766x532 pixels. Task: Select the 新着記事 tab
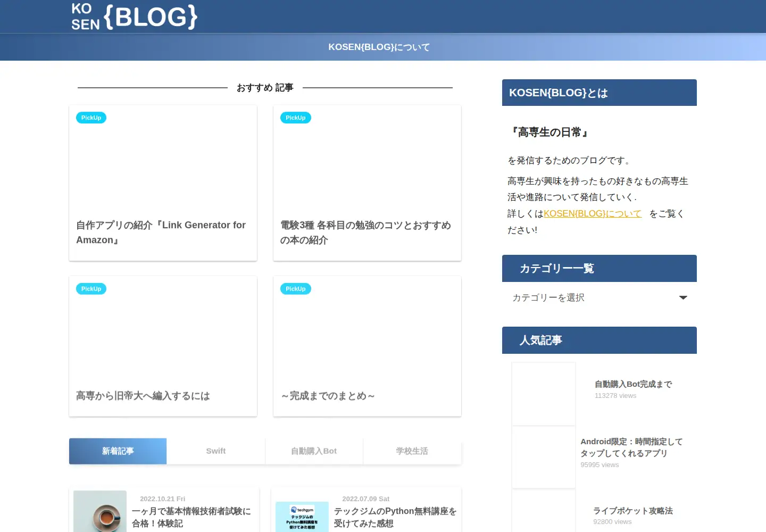click(x=118, y=451)
